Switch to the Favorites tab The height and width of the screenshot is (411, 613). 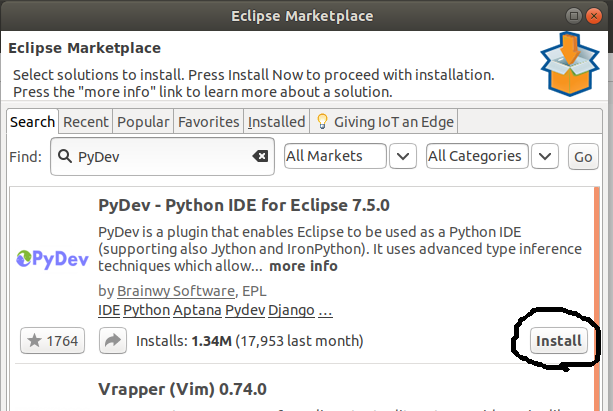click(x=208, y=122)
